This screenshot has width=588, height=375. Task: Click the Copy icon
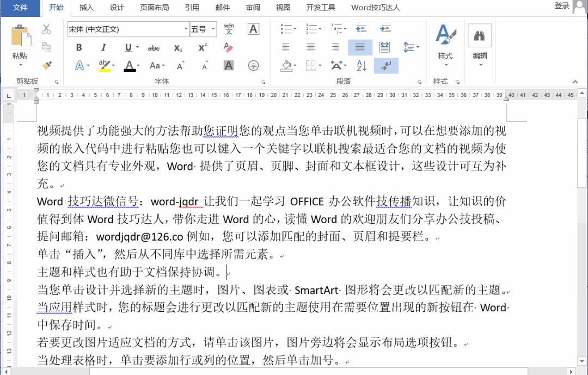pyautogui.click(x=46, y=47)
